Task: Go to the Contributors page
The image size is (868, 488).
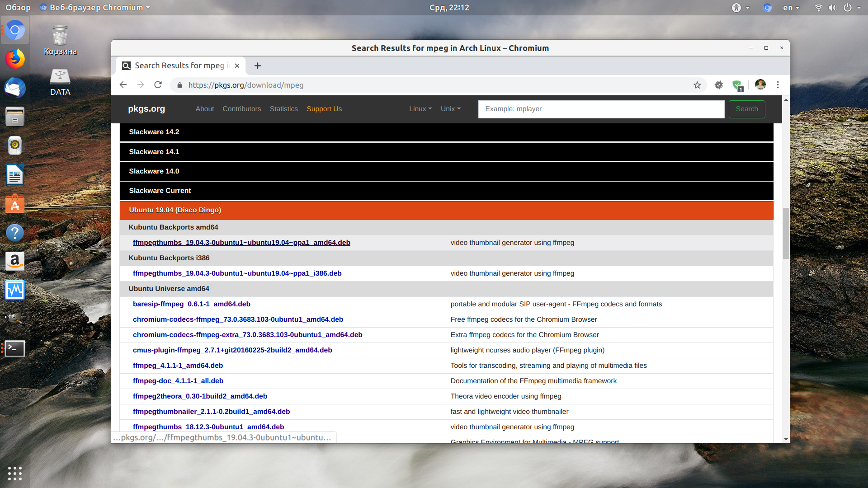Action: 241,109
